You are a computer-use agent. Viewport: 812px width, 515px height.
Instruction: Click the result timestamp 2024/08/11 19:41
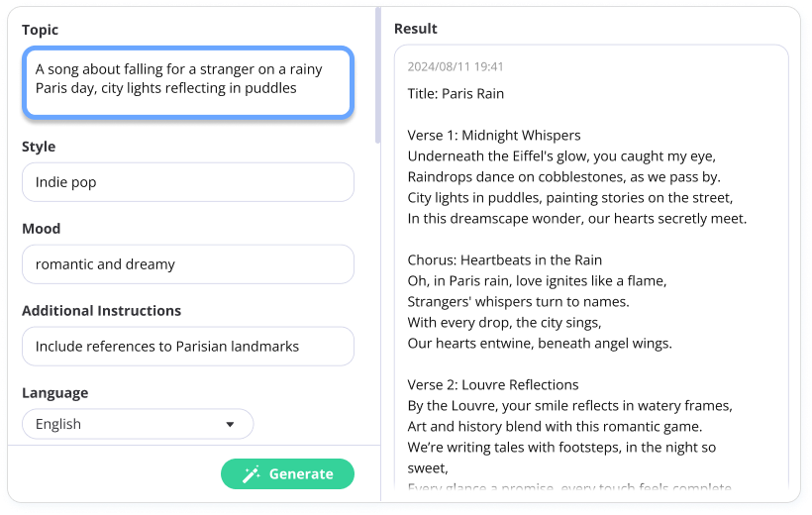[456, 66]
